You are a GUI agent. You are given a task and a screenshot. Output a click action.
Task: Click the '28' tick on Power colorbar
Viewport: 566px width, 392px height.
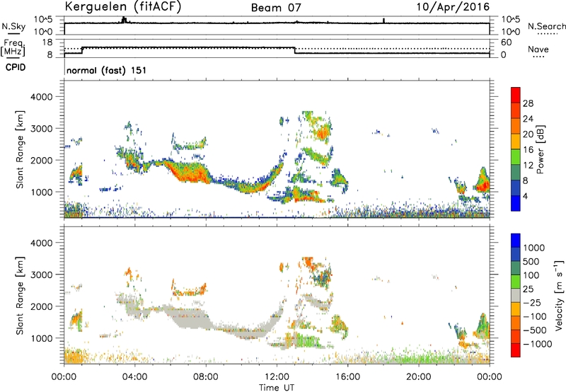coord(528,103)
